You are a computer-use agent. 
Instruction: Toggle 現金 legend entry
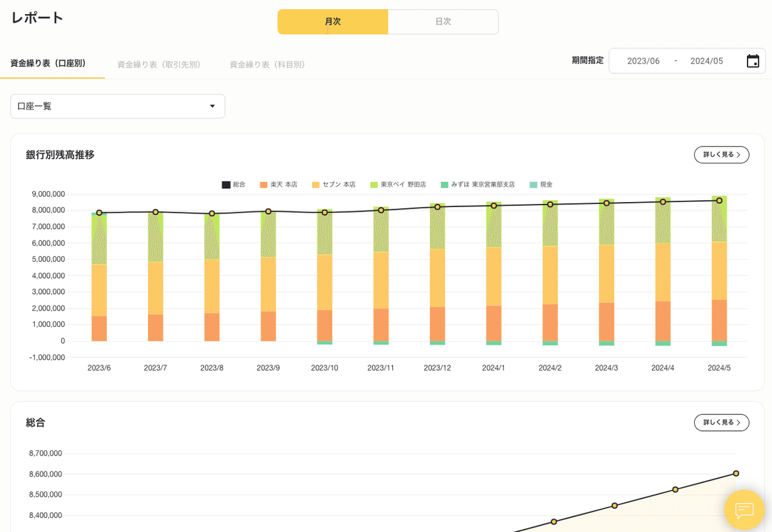tap(541, 185)
